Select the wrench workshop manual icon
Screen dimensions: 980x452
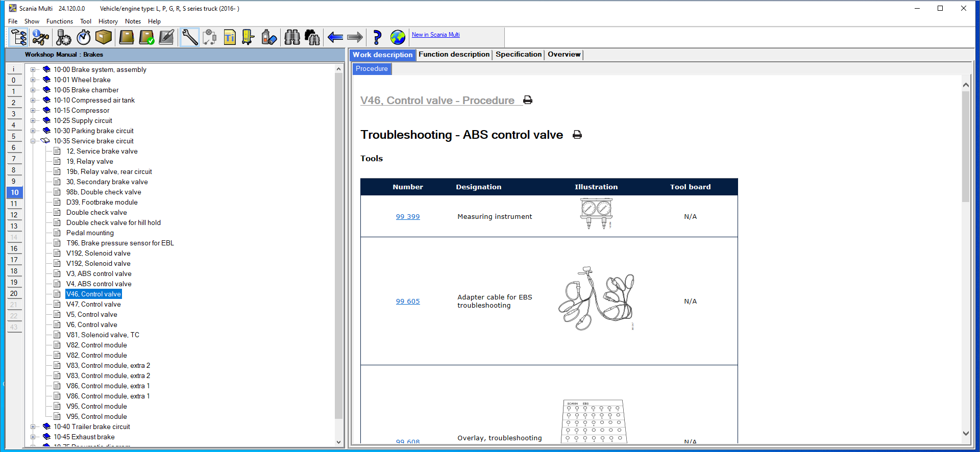189,37
